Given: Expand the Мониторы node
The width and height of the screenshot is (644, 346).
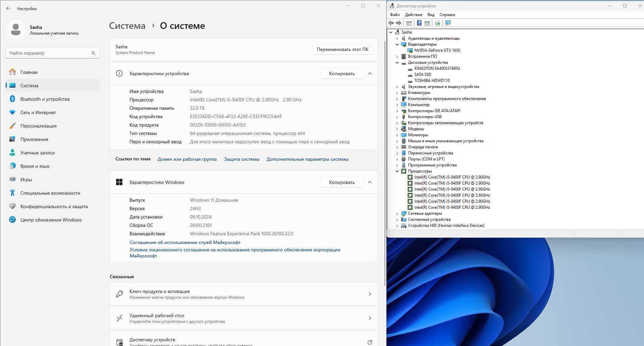Looking at the screenshot, I should [x=397, y=135].
